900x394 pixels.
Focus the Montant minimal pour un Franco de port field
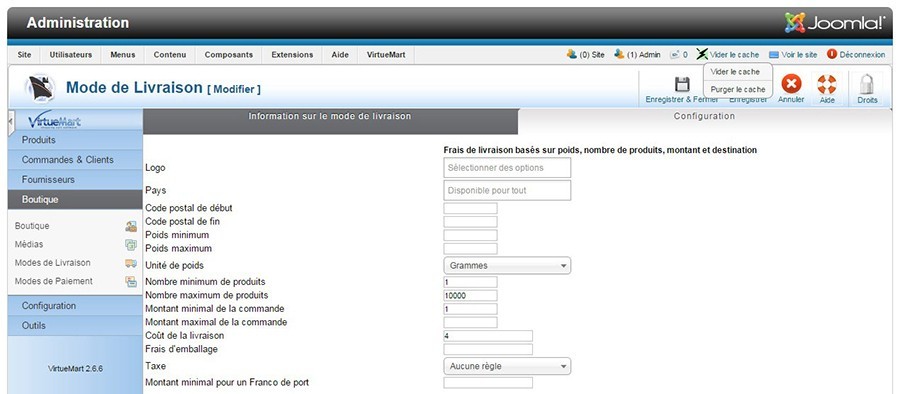488,383
